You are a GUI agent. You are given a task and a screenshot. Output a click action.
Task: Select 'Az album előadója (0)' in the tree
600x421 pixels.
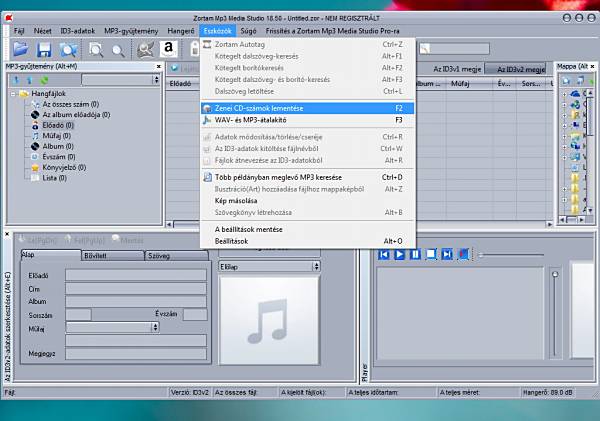click(x=76, y=114)
